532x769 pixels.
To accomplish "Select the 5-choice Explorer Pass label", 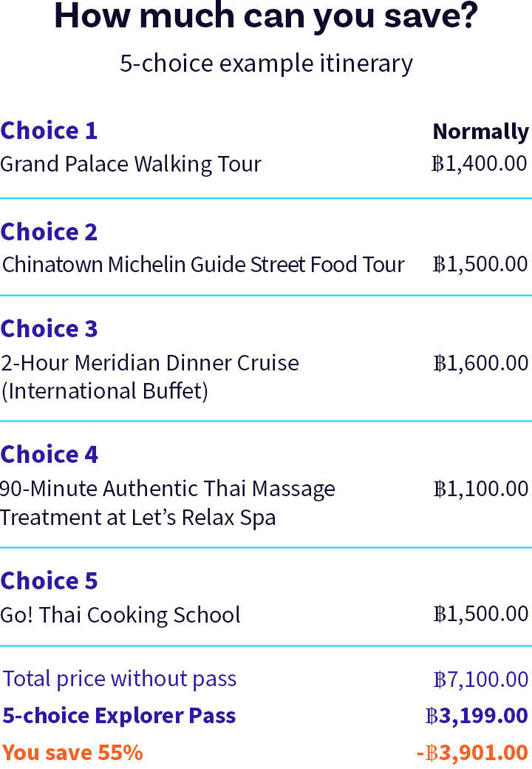I will tap(119, 716).
